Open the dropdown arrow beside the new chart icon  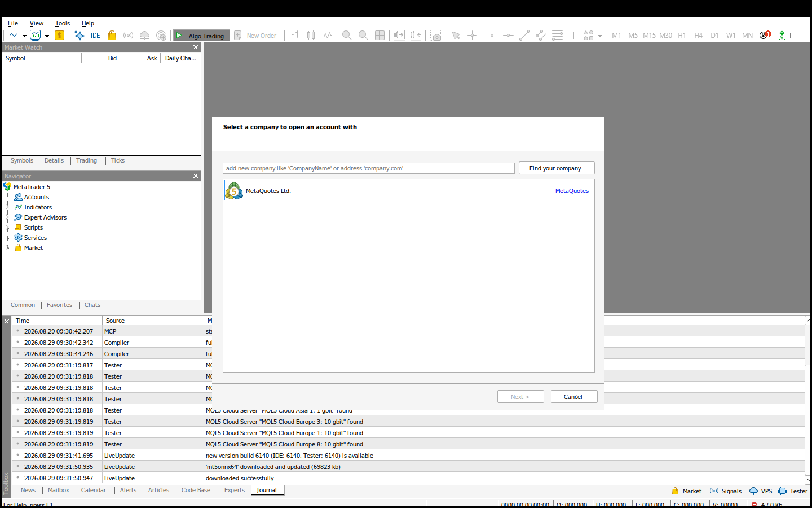click(24, 36)
